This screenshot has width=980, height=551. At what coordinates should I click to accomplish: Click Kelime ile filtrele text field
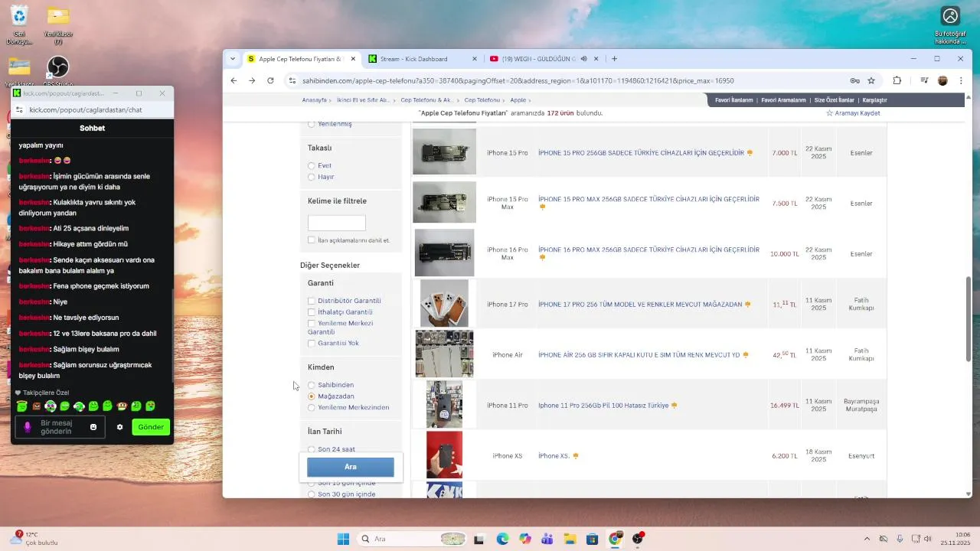(337, 223)
